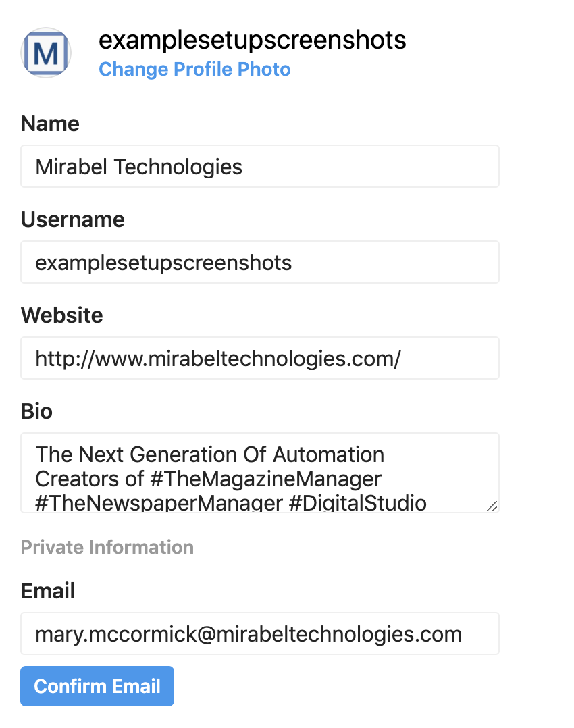Image resolution: width=574 pixels, height=728 pixels.
Task: Click the Email field label
Action: (48, 591)
